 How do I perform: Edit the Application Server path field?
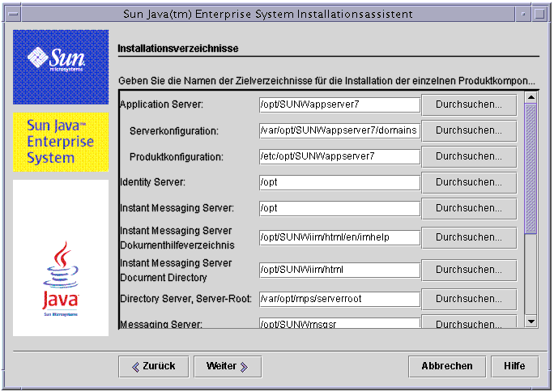pyautogui.click(x=339, y=105)
